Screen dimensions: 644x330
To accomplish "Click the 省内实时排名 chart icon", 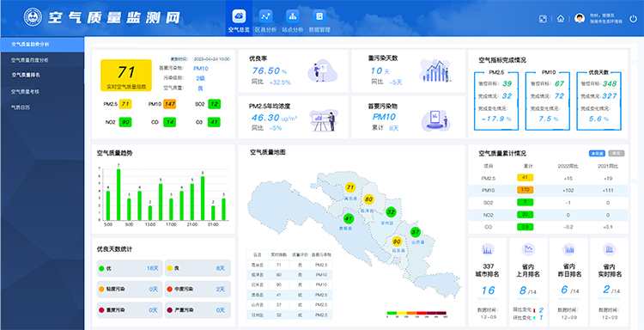I will click(x=609, y=249).
